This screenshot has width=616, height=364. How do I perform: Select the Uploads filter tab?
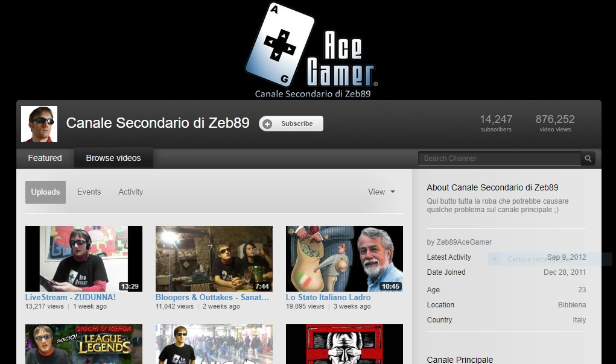click(46, 192)
